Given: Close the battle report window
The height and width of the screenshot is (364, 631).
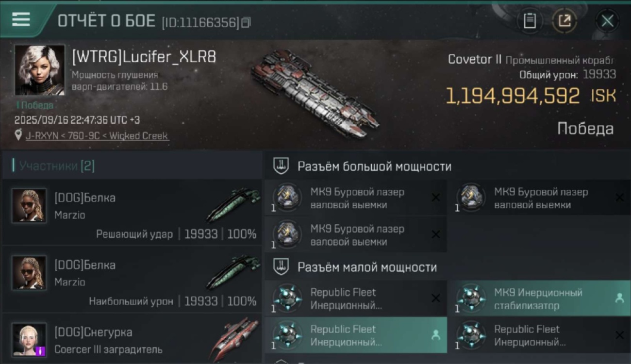Looking at the screenshot, I should [607, 21].
